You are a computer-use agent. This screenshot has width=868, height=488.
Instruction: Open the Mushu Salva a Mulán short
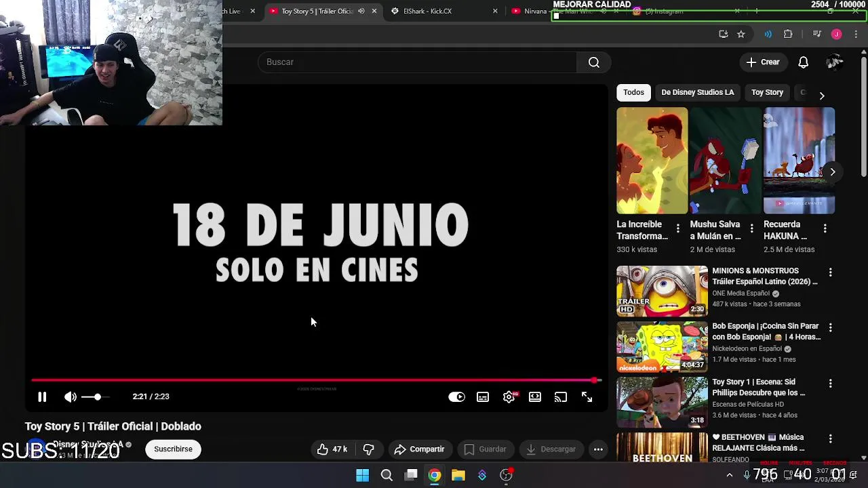[x=726, y=161]
